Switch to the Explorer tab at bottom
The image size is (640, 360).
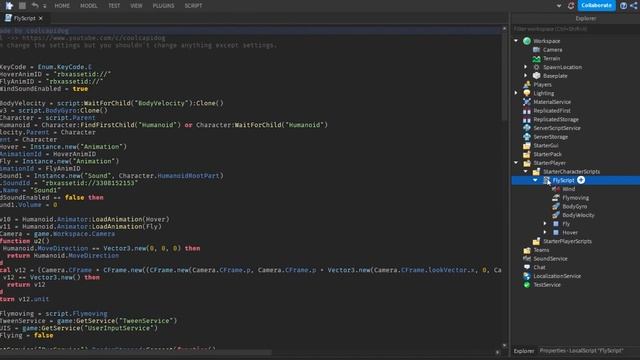coord(524,351)
